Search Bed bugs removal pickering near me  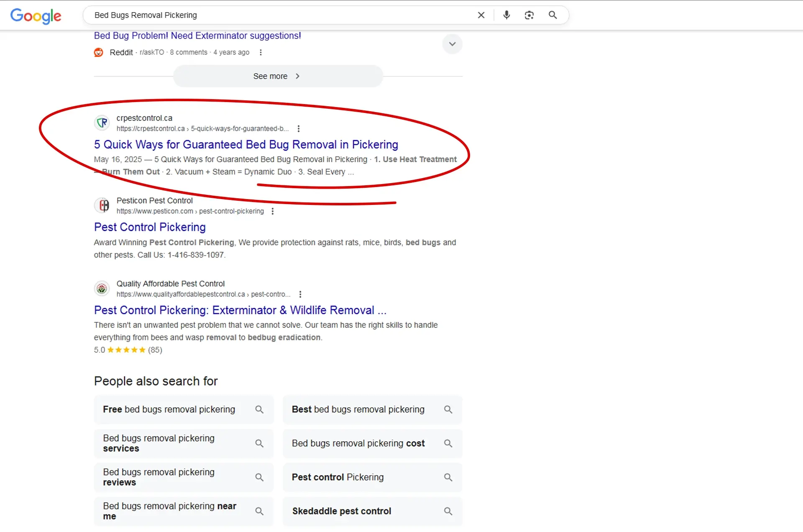click(x=184, y=511)
